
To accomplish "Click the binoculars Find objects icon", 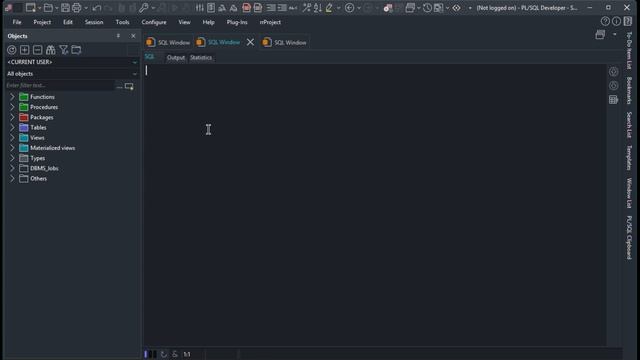I will click(51, 50).
